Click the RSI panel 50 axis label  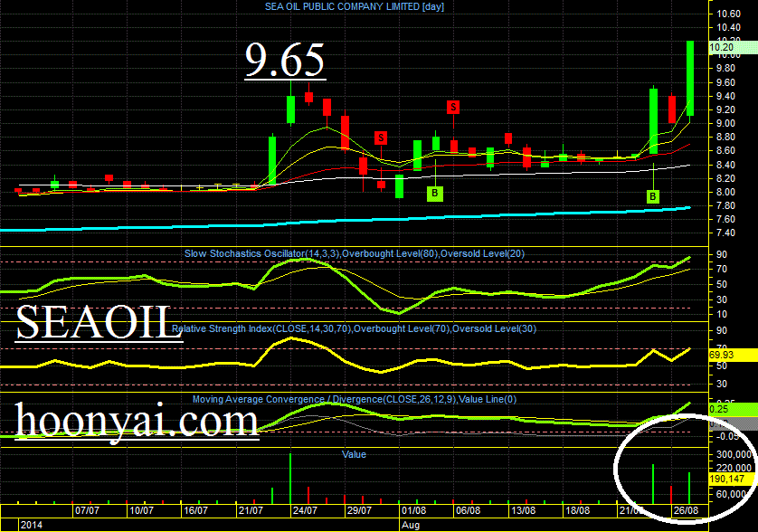tap(722, 366)
